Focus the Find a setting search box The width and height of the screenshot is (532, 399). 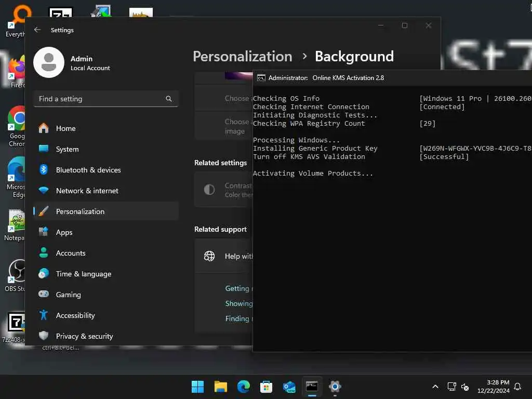click(106, 99)
